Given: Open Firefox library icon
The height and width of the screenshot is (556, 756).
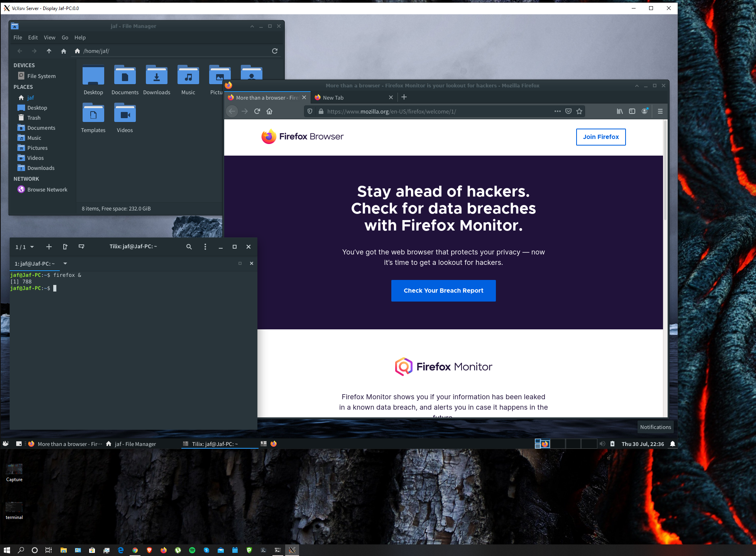Looking at the screenshot, I should coord(620,111).
